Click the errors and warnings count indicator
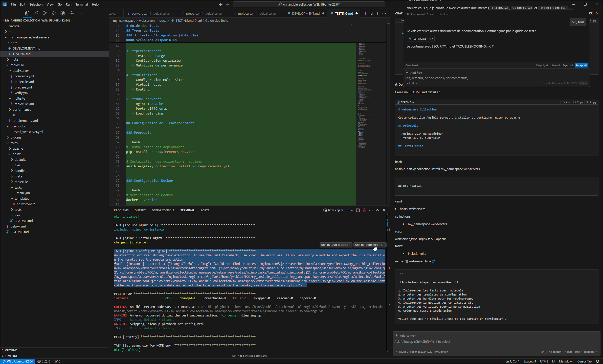This screenshot has width=603, height=364. pos(44,361)
